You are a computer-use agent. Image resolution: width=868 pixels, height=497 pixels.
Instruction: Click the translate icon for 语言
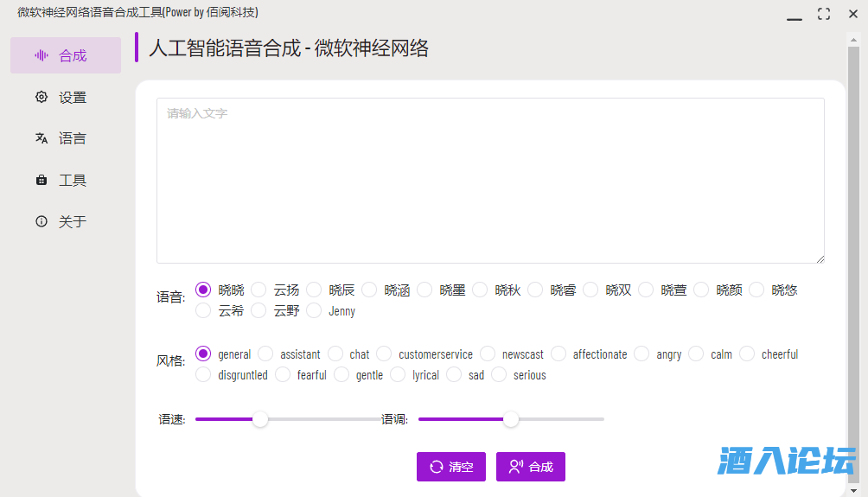click(x=41, y=138)
